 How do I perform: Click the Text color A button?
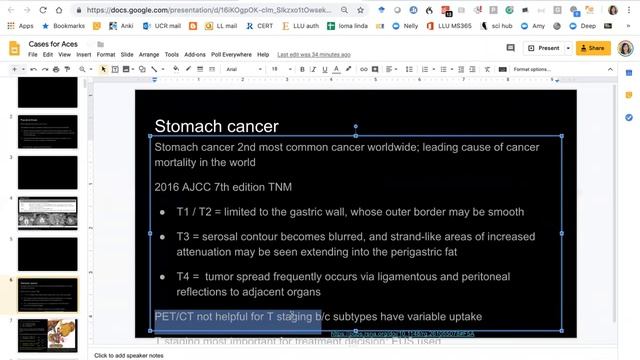point(336,69)
